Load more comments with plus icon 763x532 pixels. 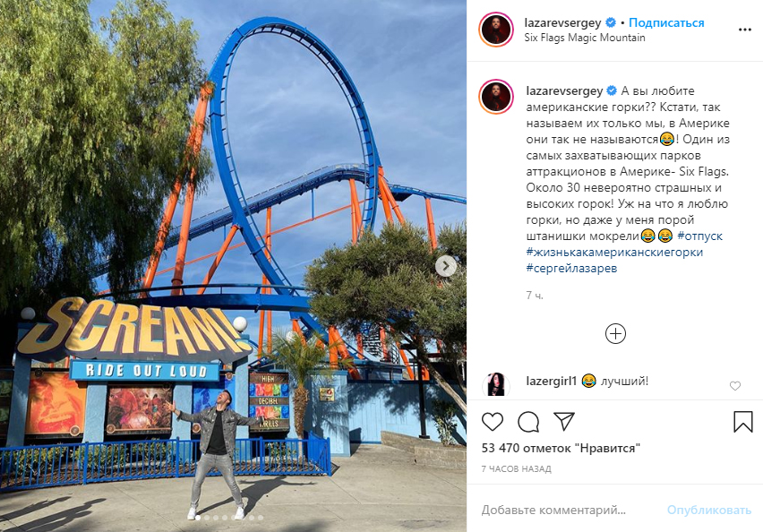click(x=615, y=334)
